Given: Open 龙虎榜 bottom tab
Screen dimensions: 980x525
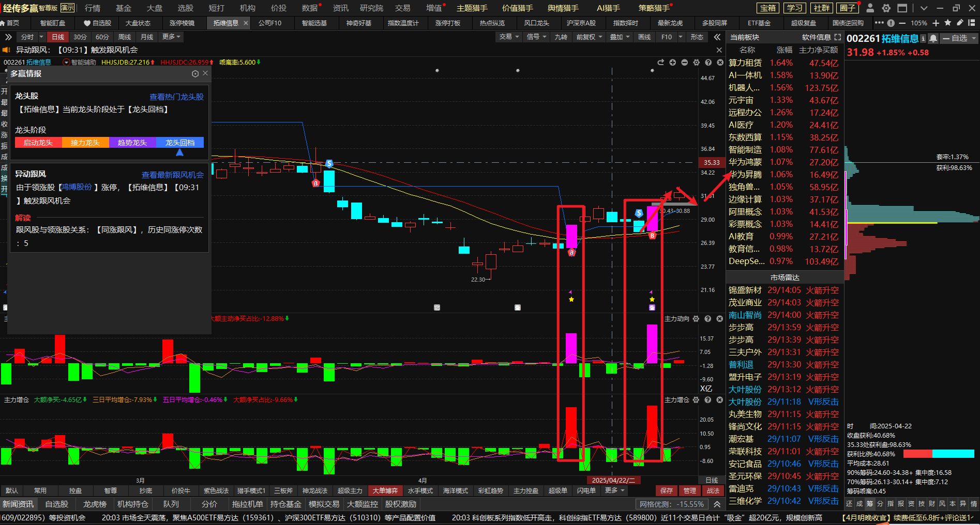Looking at the screenshot, I should 95,504.
